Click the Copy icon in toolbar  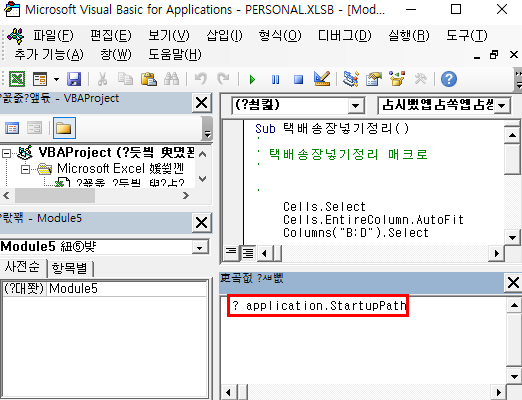click(125, 79)
